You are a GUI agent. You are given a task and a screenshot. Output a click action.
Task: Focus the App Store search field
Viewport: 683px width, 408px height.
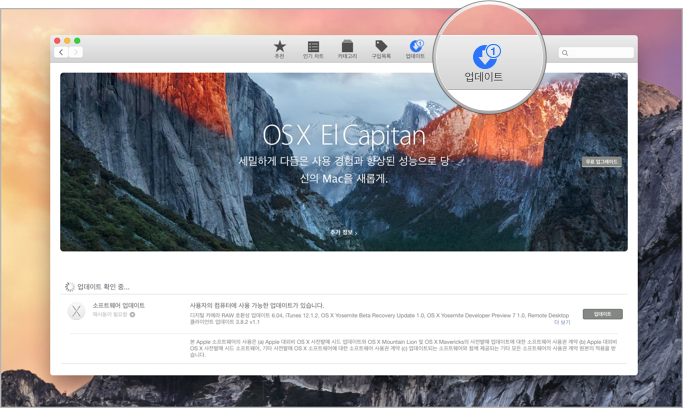(596, 53)
